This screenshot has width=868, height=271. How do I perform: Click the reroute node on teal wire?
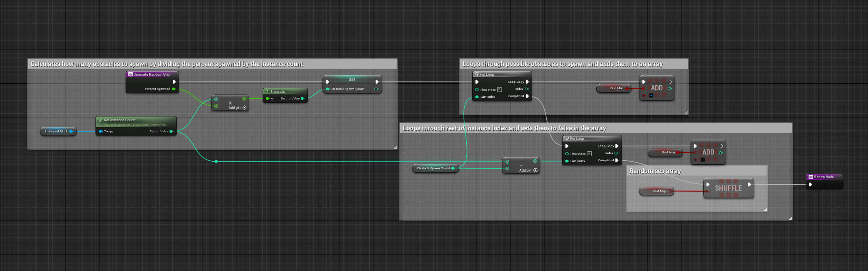point(216,162)
